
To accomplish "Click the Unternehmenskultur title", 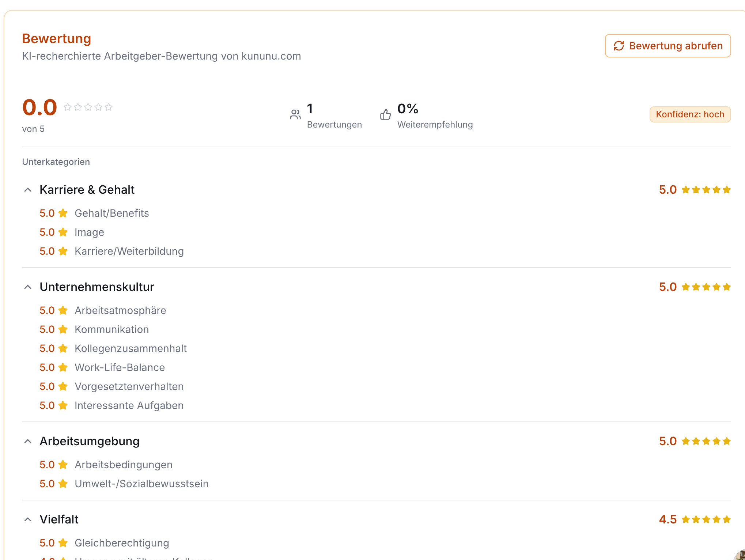I will click(97, 287).
